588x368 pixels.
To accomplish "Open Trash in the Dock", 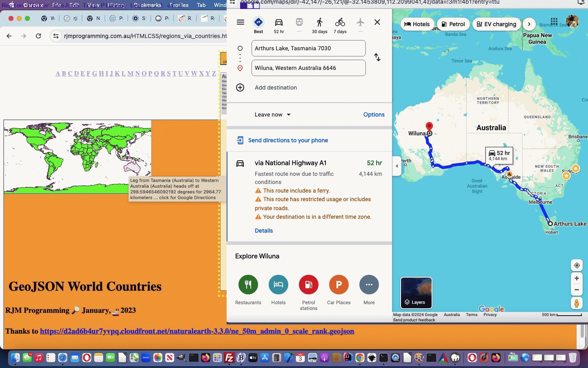I will coord(573,358).
